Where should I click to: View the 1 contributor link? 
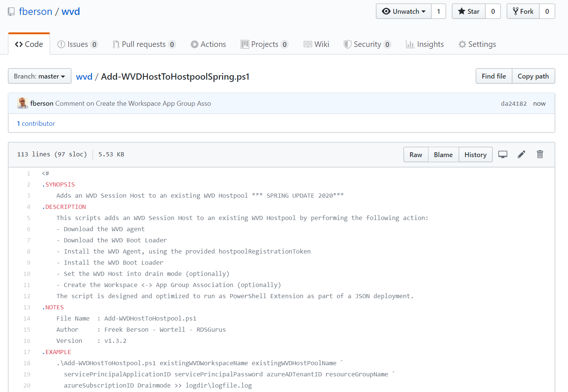tap(36, 123)
